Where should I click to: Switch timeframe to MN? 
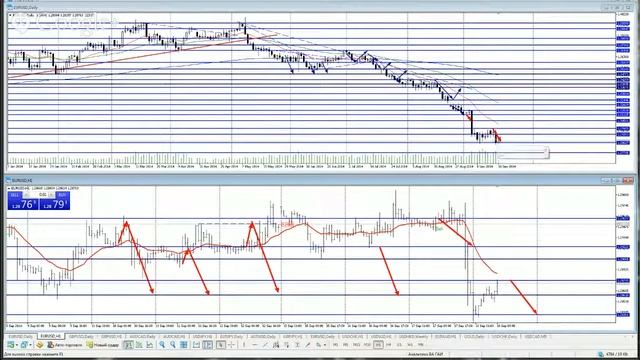pyautogui.click(x=420, y=345)
